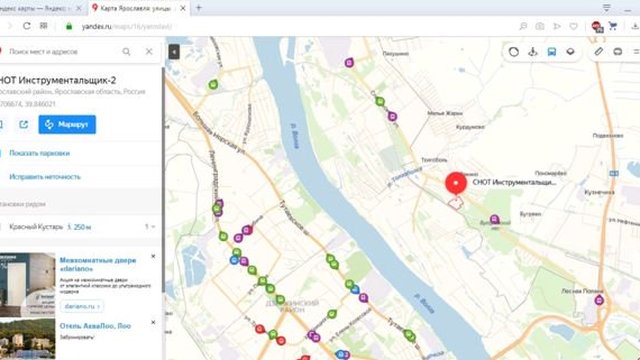
Task: Open Межкомнатные двери dariano ad title
Action: click(x=98, y=264)
